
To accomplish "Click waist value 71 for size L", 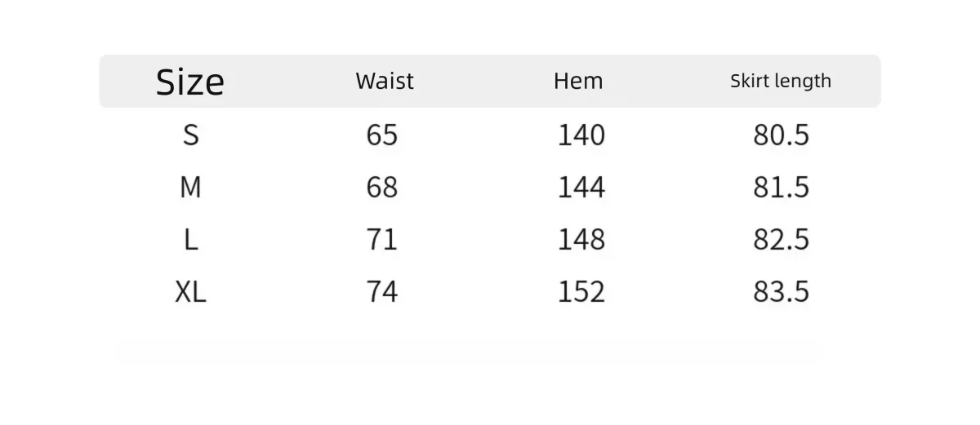I will (382, 240).
